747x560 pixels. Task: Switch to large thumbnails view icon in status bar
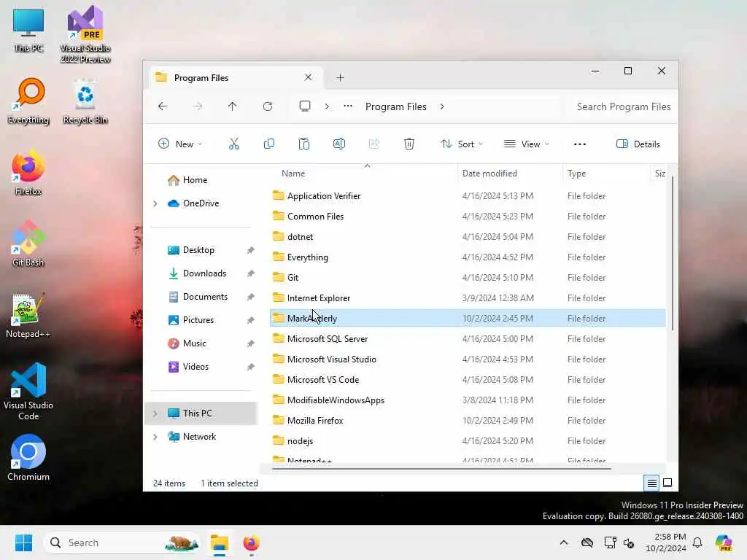click(x=667, y=483)
